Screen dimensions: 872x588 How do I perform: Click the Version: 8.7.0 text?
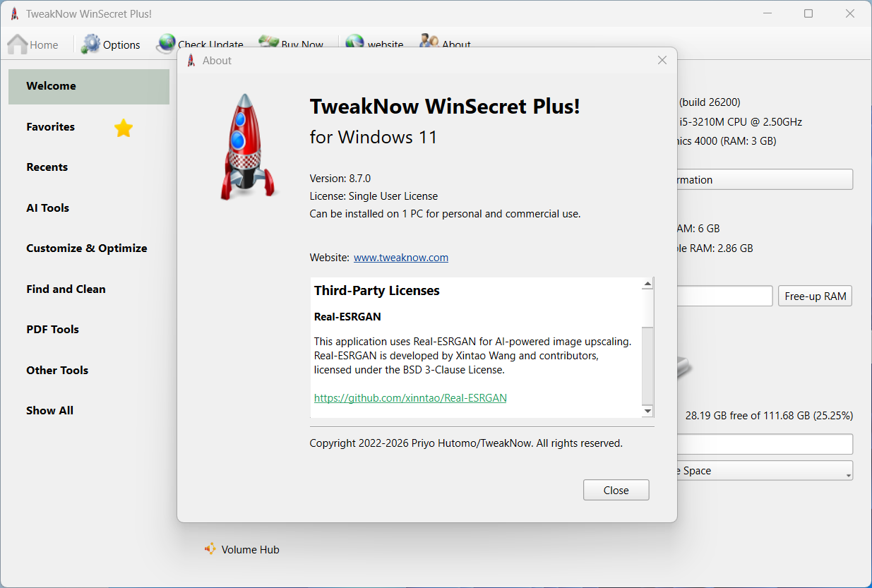(340, 178)
